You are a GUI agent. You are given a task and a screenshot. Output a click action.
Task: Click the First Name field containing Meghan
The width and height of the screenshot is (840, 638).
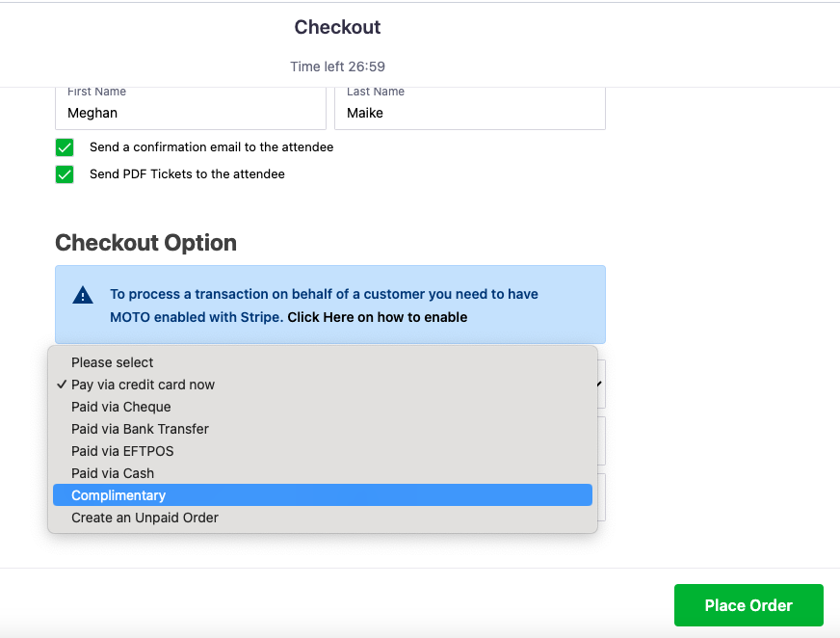191,108
